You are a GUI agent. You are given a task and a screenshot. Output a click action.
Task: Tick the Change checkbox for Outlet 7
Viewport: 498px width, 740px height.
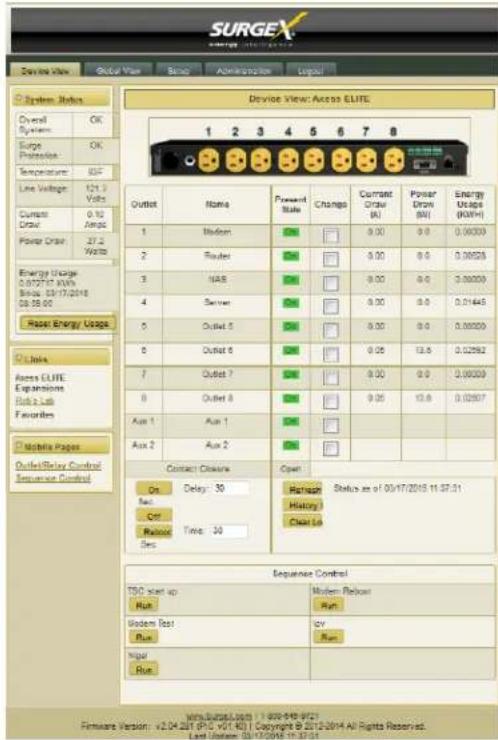click(x=331, y=378)
